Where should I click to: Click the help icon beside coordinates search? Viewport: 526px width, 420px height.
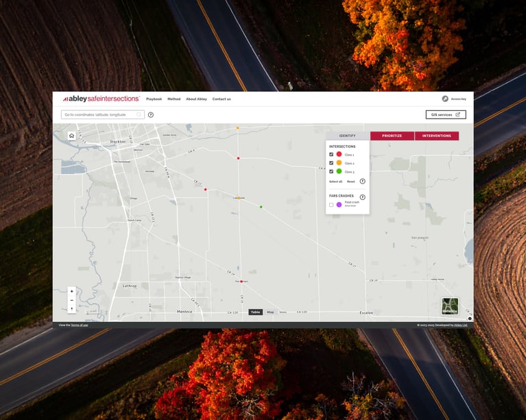[x=151, y=115]
